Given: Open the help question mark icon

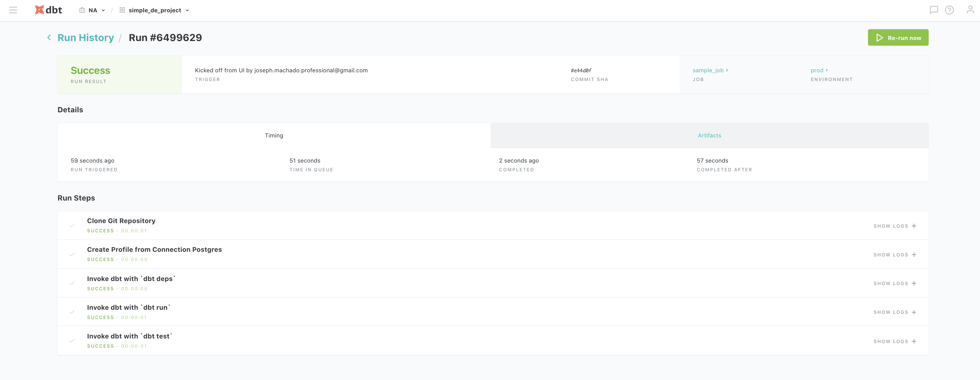Looking at the screenshot, I should [949, 10].
